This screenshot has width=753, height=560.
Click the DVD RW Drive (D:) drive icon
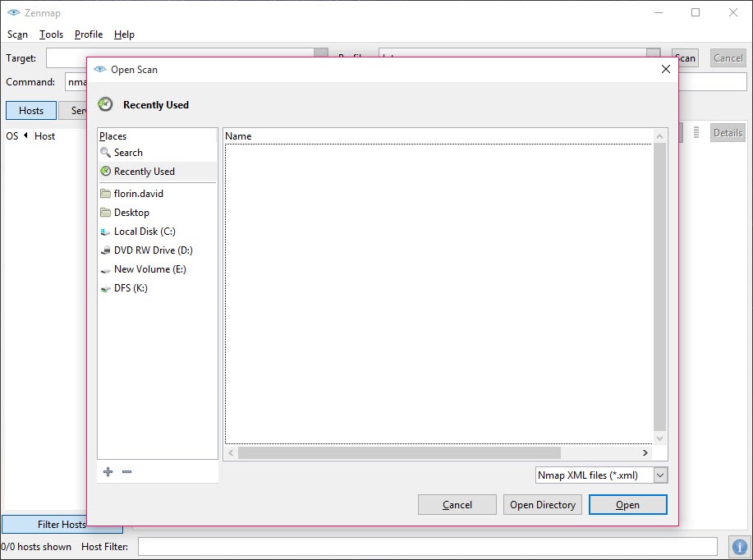[x=105, y=250]
